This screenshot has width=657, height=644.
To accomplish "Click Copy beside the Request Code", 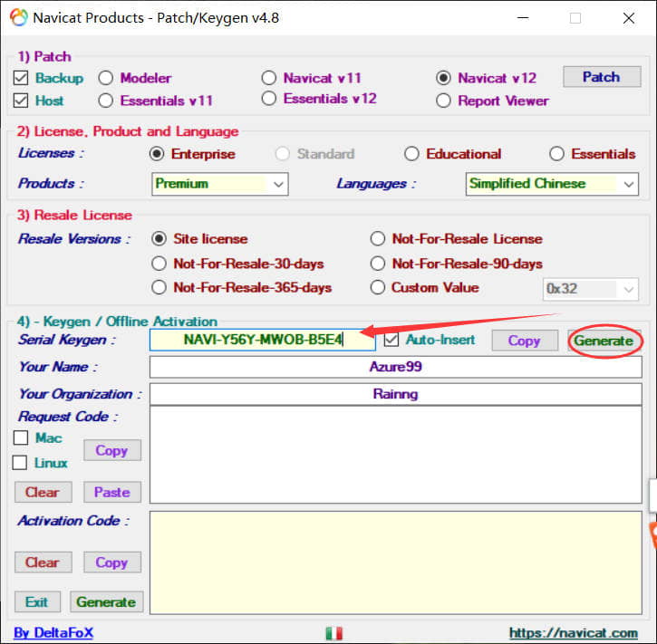I will (112, 450).
